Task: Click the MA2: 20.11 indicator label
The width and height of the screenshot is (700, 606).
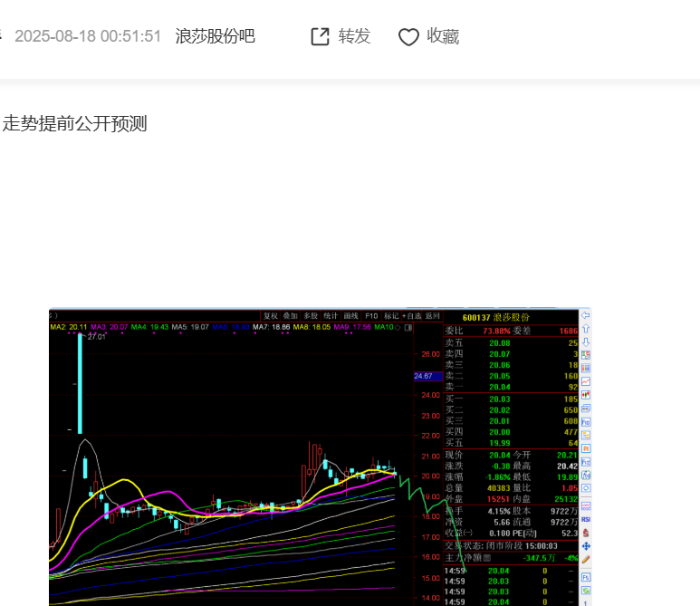Action: click(x=69, y=327)
